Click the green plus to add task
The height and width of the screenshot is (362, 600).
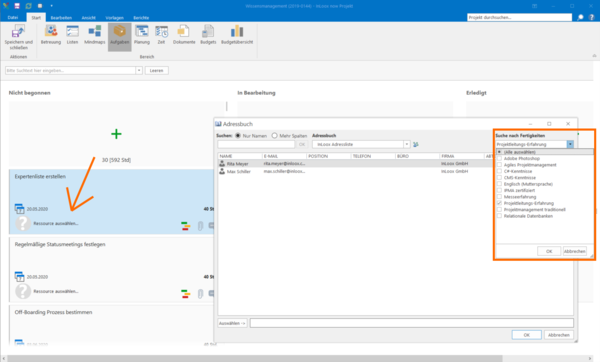[116, 134]
